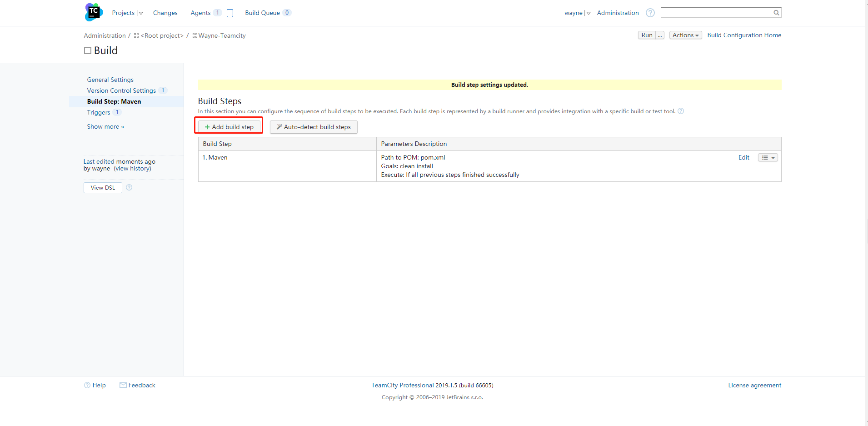Go to the Changes page
The width and height of the screenshot is (868, 426).
165,13
